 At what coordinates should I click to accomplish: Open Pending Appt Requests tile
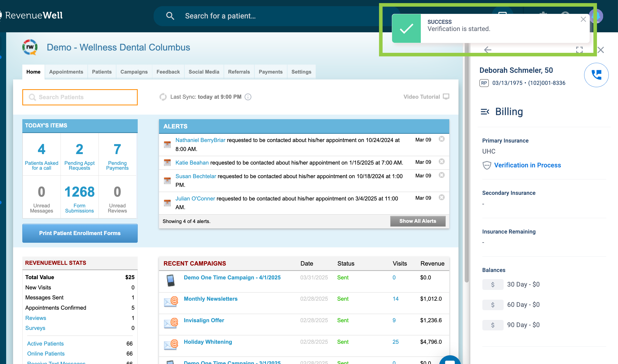[79, 155]
